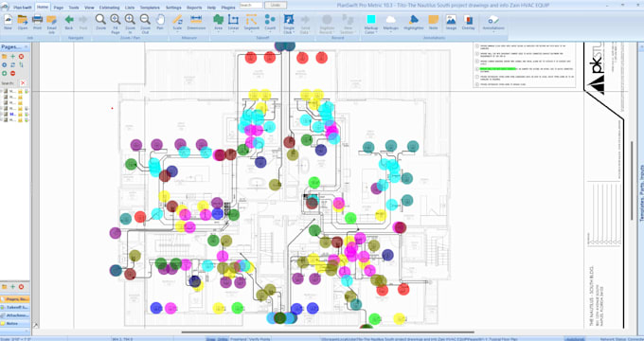Open the Templates ribbon tab
Viewport: 644px width, 341px height.
150,8
